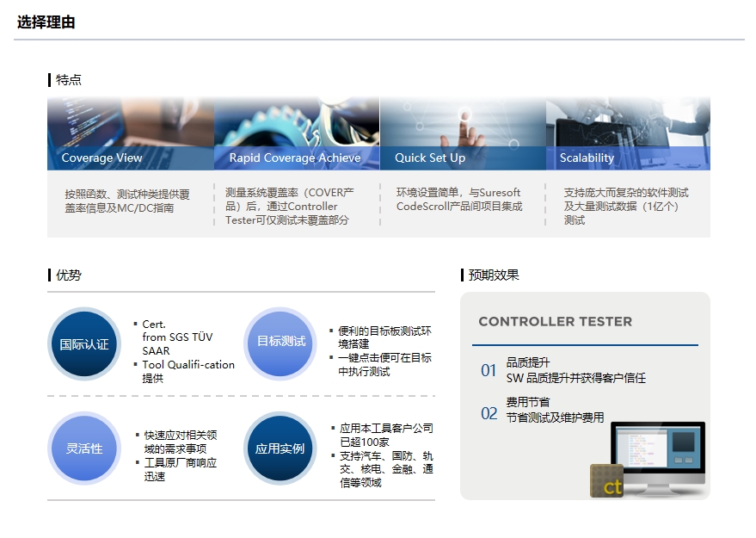Image resolution: width=756 pixels, height=538 pixels.
Task: Click the 特点 section heading
Action: [69, 79]
